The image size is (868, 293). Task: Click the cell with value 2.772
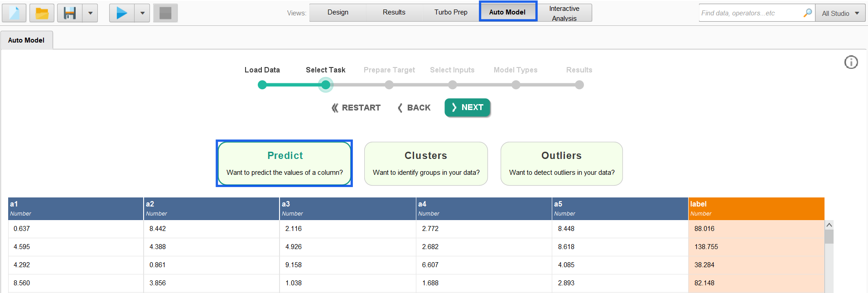click(484, 229)
